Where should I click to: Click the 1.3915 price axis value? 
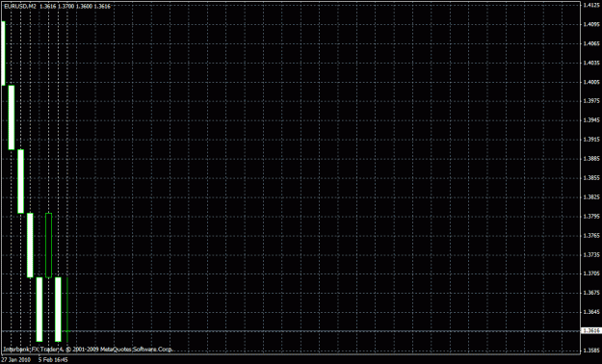coord(591,140)
